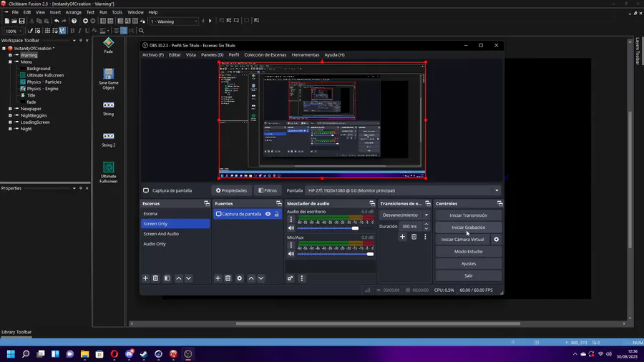The width and height of the screenshot is (644, 362).
Task: Expand the Night tree node
Action: coord(10,129)
